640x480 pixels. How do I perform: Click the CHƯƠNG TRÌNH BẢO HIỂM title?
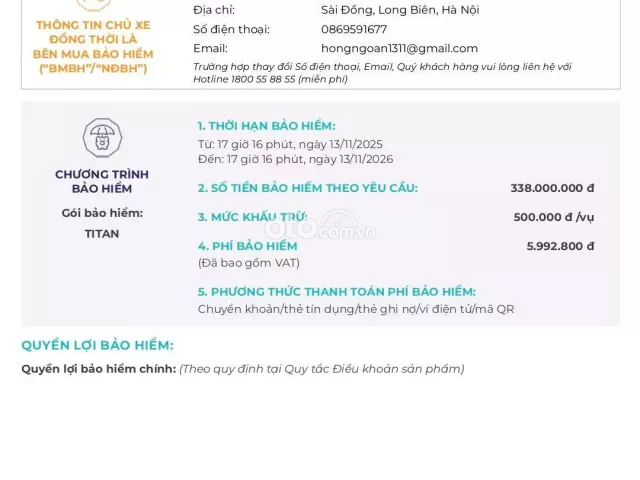pyautogui.click(x=102, y=181)
